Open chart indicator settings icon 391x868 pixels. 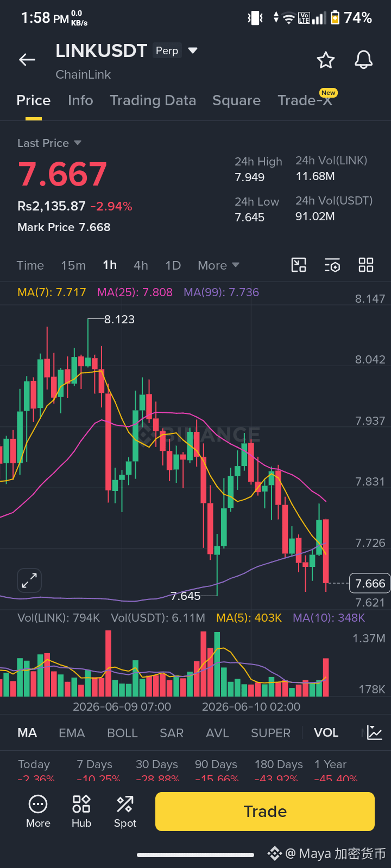tap(332, 265)
